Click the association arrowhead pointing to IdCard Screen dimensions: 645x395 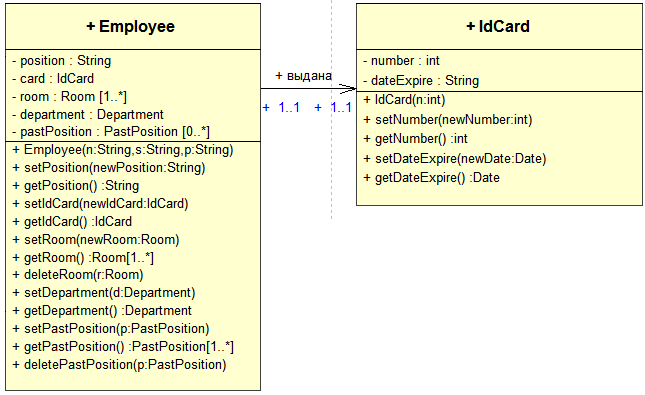pyautogui.click(x=348, y=88)
